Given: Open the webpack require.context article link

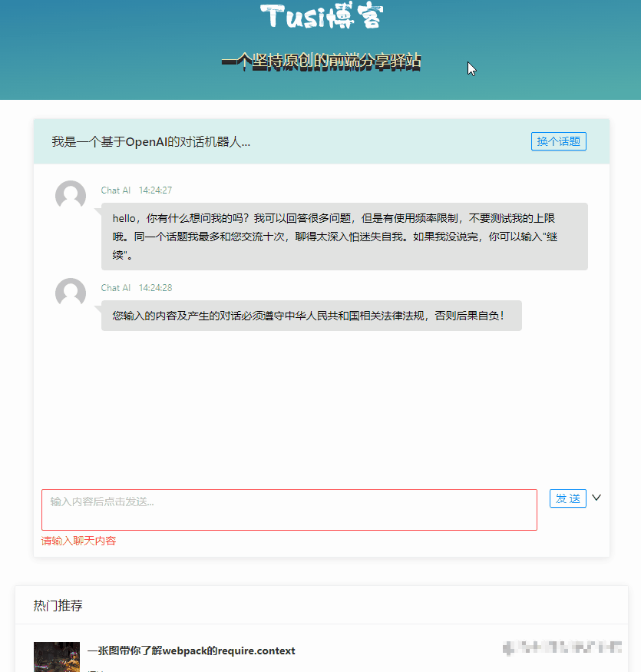Looking at the screenshot, I should (x=192, y=650).
